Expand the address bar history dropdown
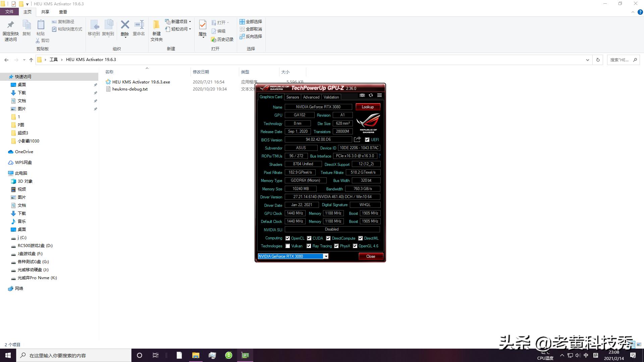The image size is (644, 362). pos(587,60)
